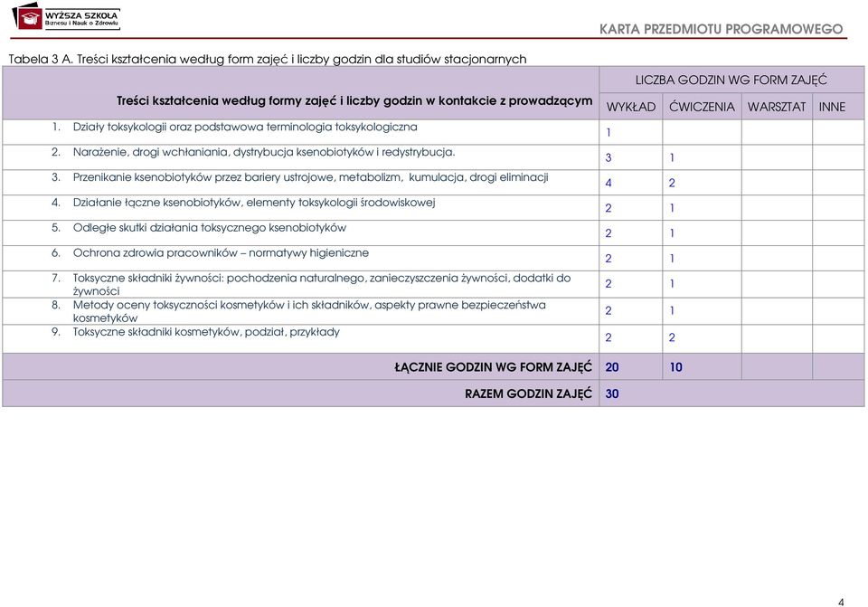Click the 'ŁĄCZNIE GODZIN WG FORM ZAJĘĆ' label
Screen dimensions: 868x607
(493, 367)
